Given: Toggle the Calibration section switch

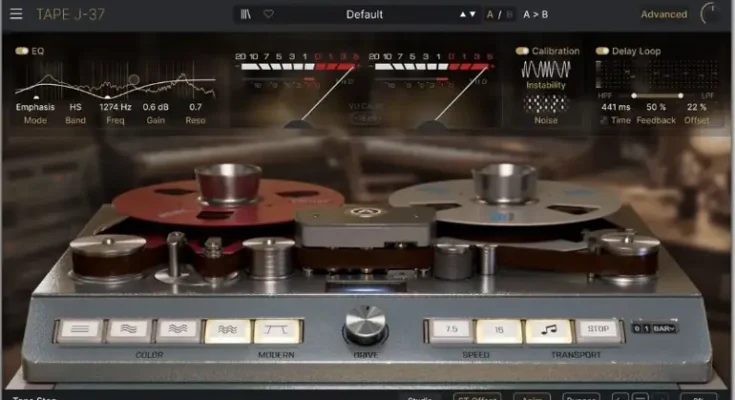Looking at the screenshot, I should 521,50.
